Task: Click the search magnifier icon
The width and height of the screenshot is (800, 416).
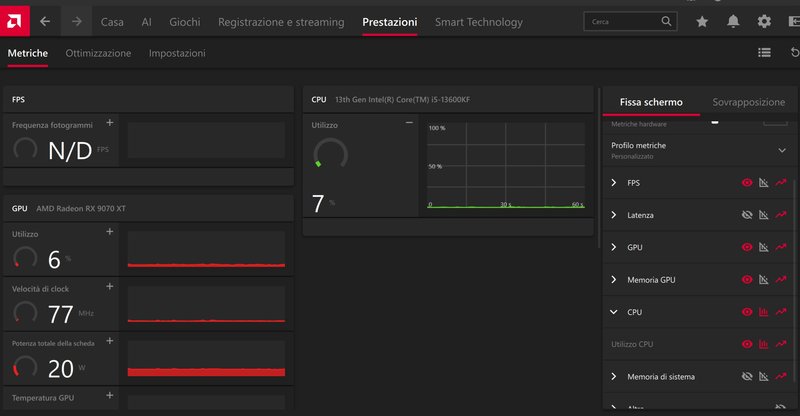Action: pyautogui.click(x=666, y=21)
